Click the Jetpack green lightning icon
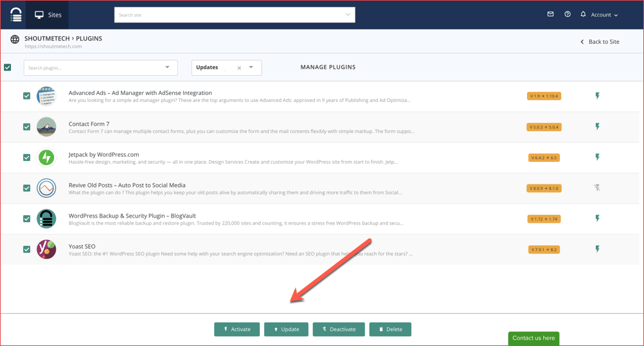 tap(46, 158)
